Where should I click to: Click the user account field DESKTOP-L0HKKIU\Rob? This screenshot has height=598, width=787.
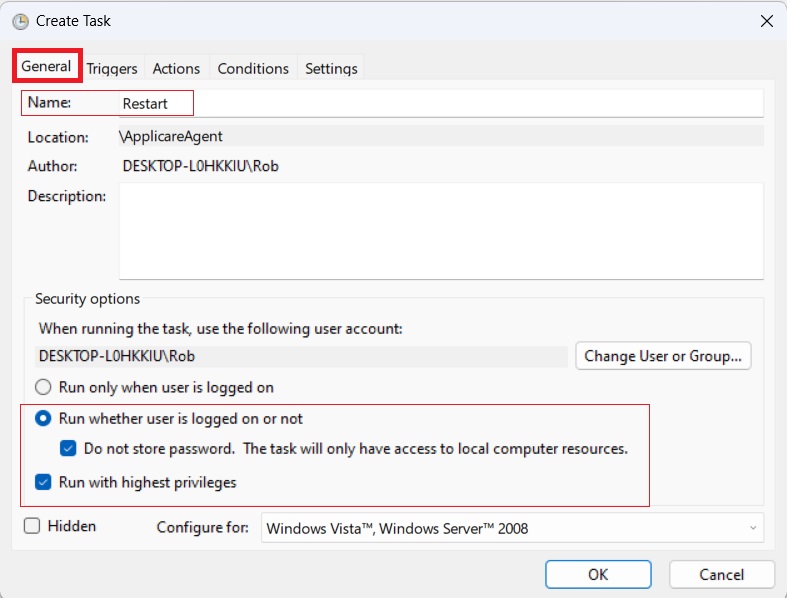click(300, 356)
